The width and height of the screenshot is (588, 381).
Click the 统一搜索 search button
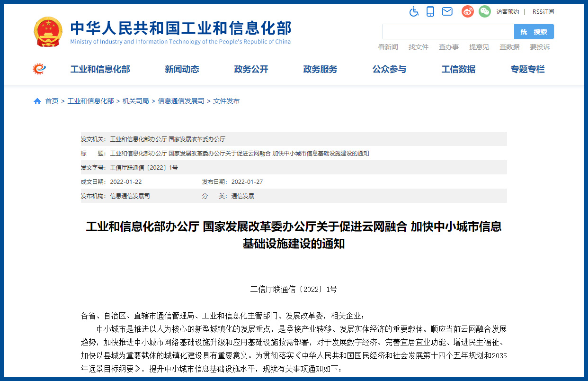[534, 32]
